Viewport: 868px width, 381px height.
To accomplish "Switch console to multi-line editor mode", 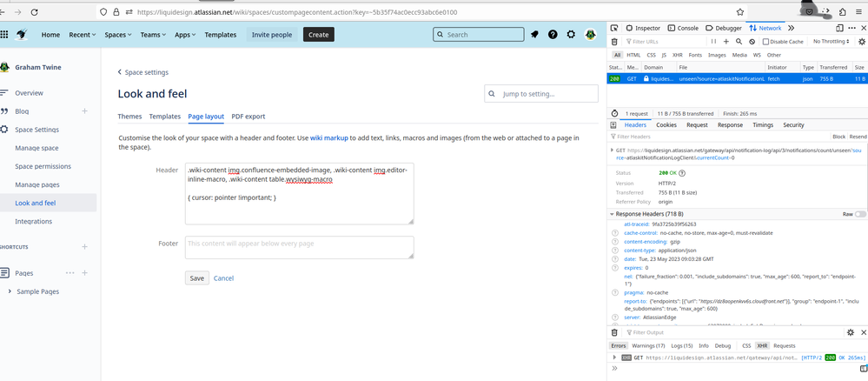I will click(x=863, y=368).
